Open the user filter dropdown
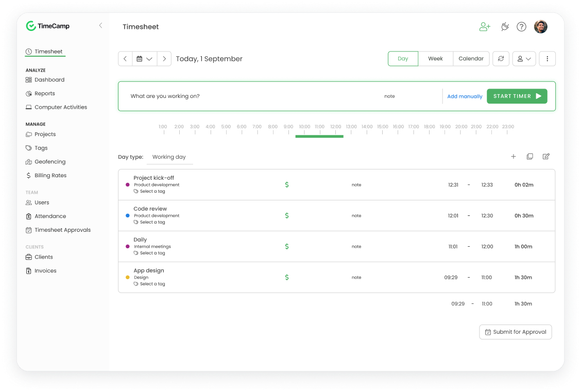The image size is (581, 392). pyautogui.click(x=524, y=58)
